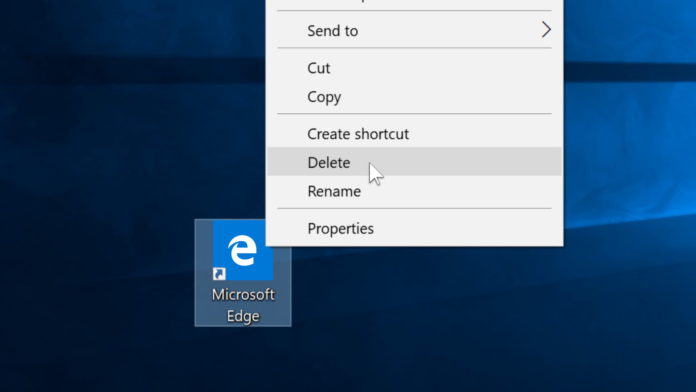Viewport: 696px width, 392px height.
Task: Click the partially visible entry above Send to
Action: 414,3
